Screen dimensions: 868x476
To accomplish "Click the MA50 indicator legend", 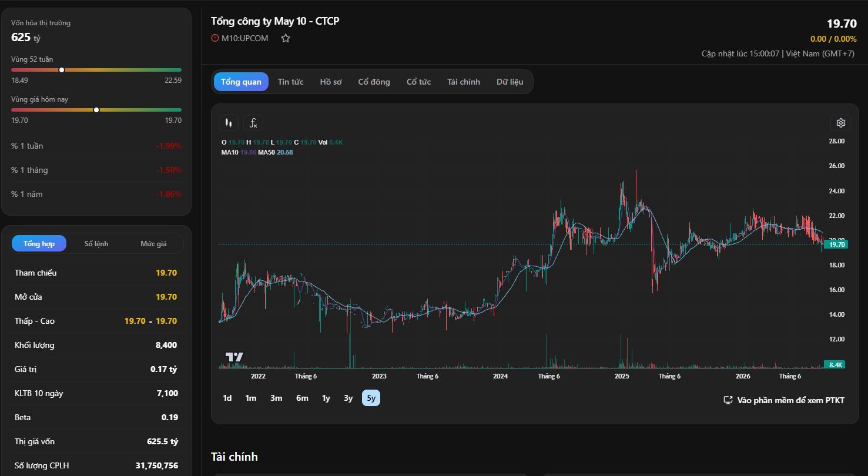I will coord(276,152).
